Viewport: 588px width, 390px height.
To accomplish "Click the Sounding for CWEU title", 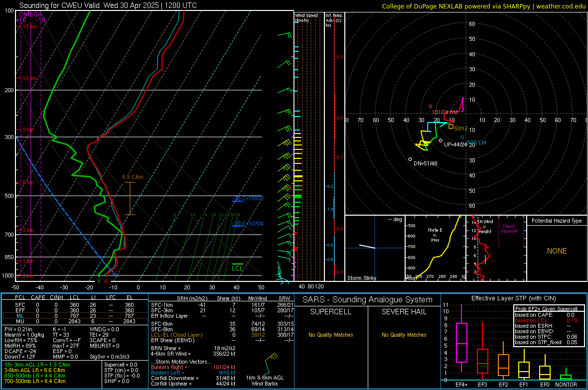I will pos(108,5).
